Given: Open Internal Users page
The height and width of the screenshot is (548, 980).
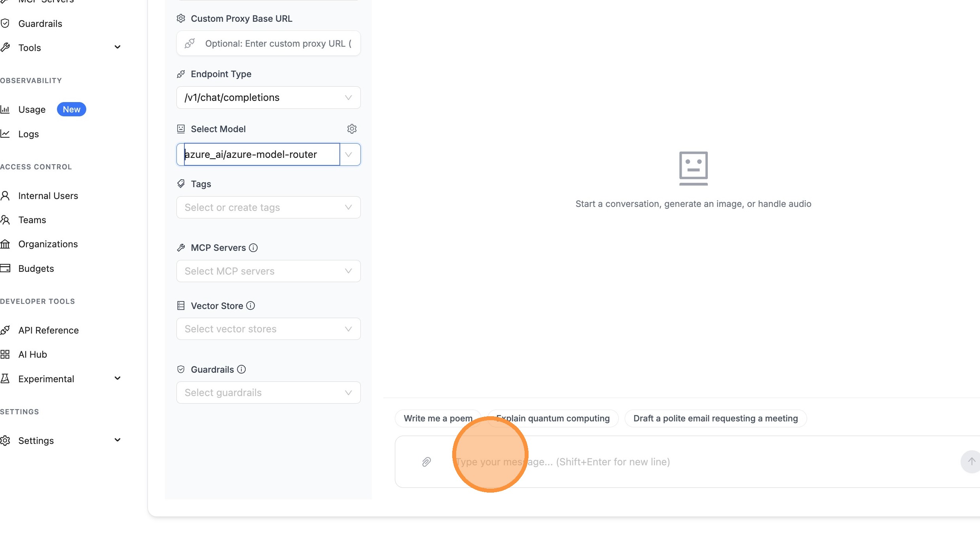Looking at the screenshot, I should tap(48, 196).
